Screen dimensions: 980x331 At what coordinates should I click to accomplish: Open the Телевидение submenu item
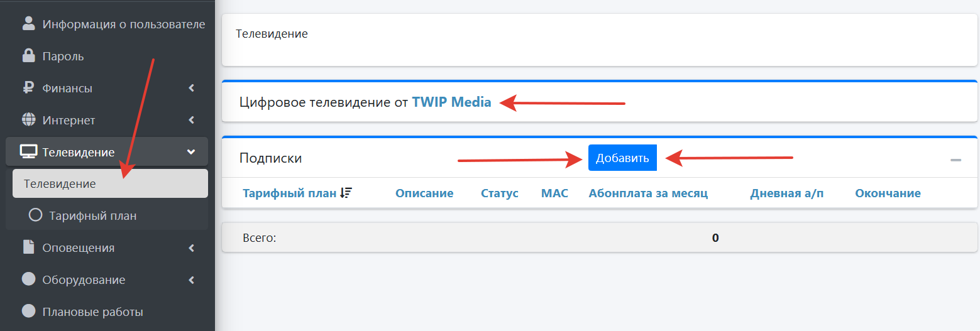110,183
